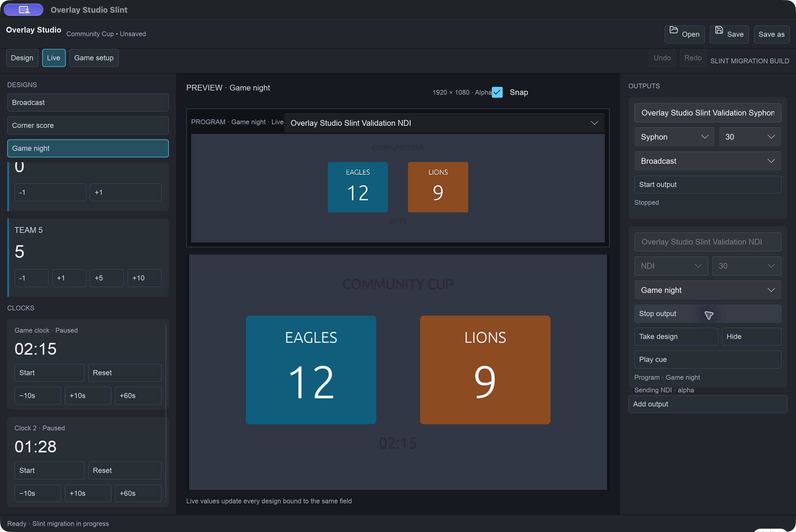The height and width of the screenshot is (532, 796).
Task: Select the Corner score design
Action: [x=88, y=125]
